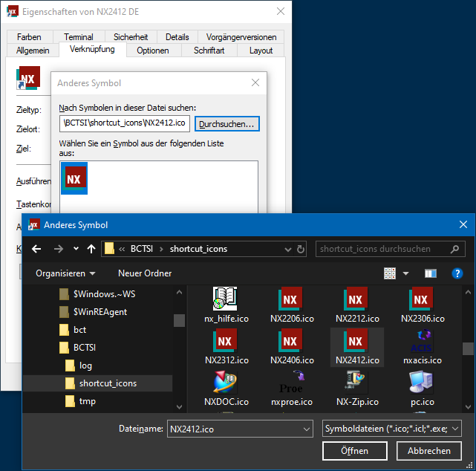The width and height of the screenshot is (476, 471).
Task: Switch to the Terminal tab
Action: tap(79, 37)
